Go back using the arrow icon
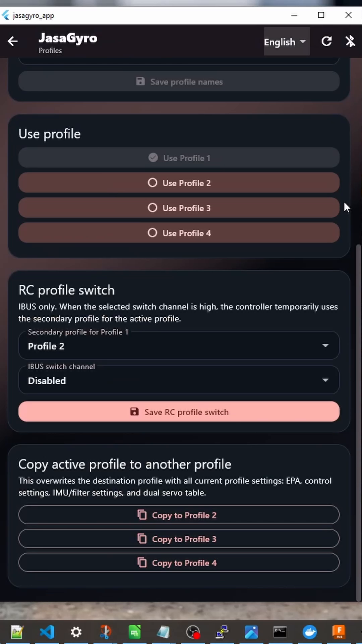Viewport: 362px width, 644px height. click(x=13, y=41)
